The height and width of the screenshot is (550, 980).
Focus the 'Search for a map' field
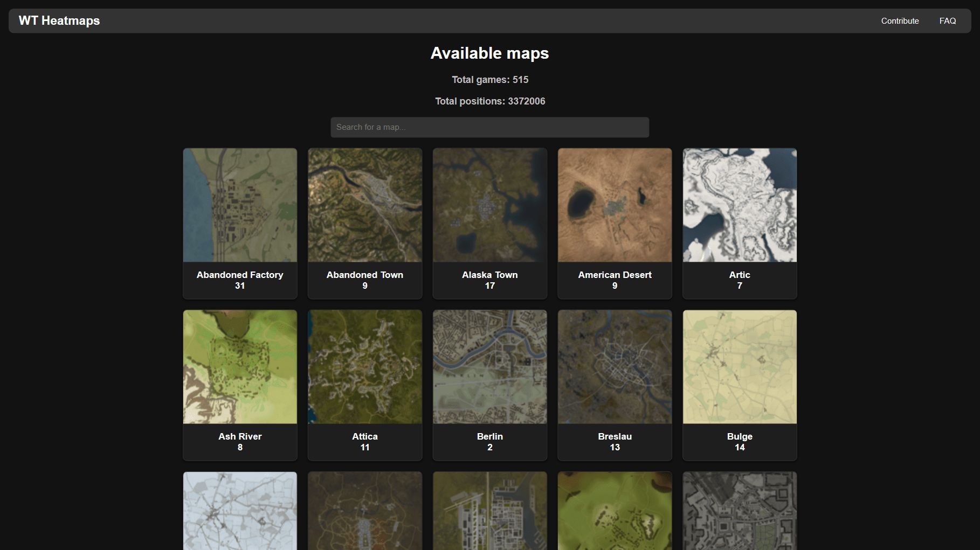489,127
